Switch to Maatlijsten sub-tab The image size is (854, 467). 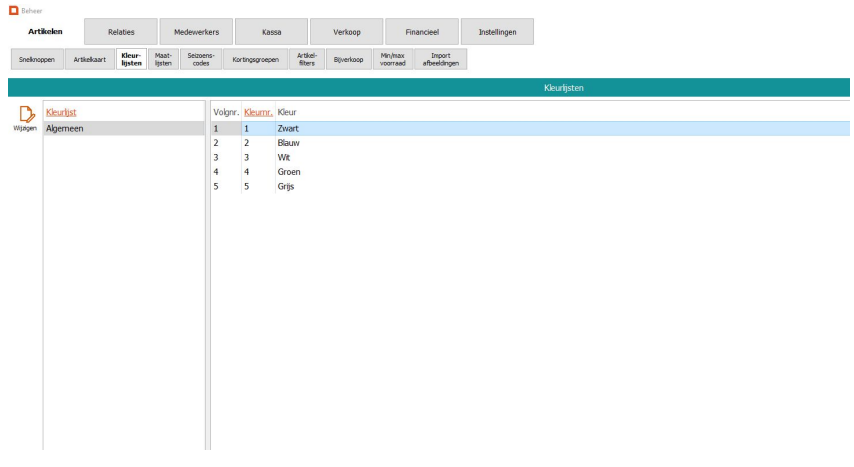click(163, 60)
